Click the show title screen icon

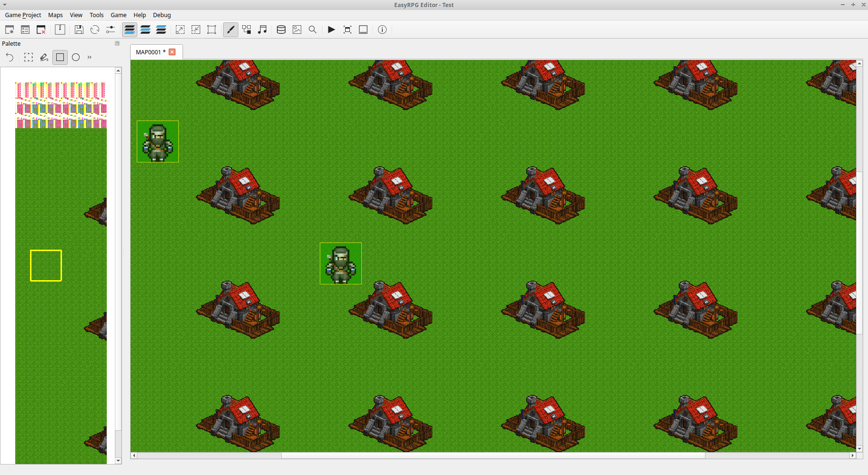363,30
